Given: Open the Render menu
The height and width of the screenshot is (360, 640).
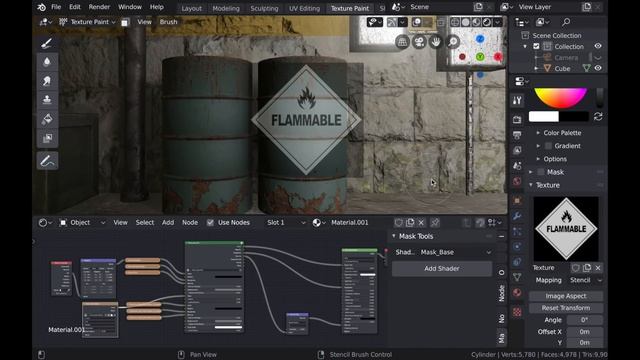Looking at the screenshot, I should click(99, 7).
